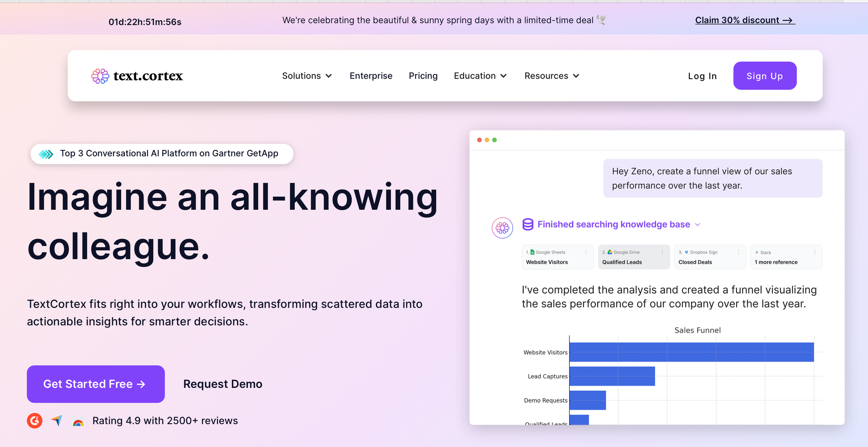The image size is (868, 447).
Task: Click the 'We're celebrating the beautiful' banner text
Action: [x=438, y=20]
